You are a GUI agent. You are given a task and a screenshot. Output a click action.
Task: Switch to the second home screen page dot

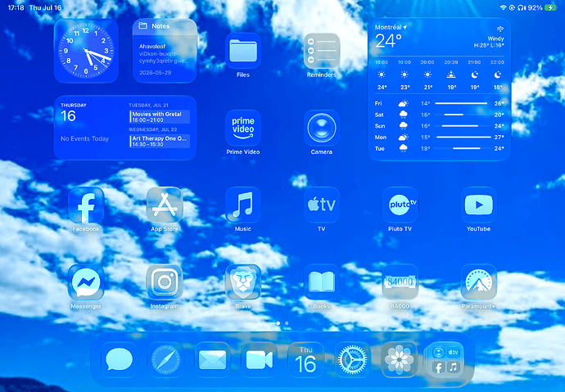(287, 323)
